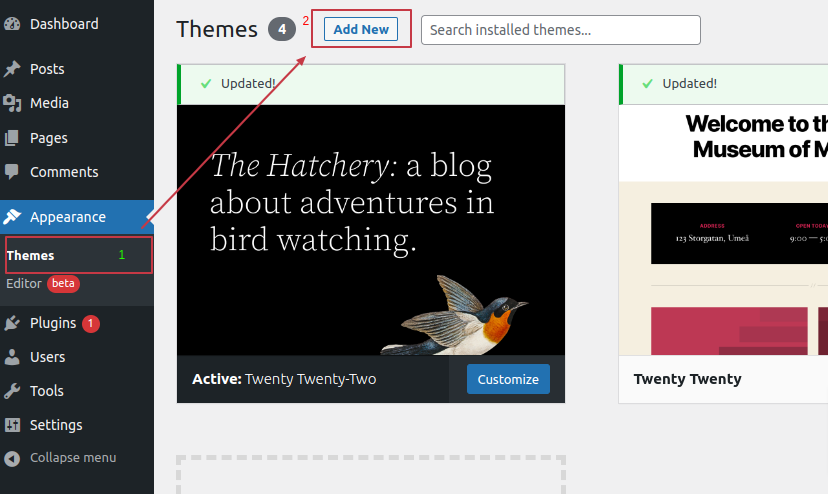Screen dimensions: 828x494
Task: Open the Themes submenu item
Action: (x=31, y=255)
